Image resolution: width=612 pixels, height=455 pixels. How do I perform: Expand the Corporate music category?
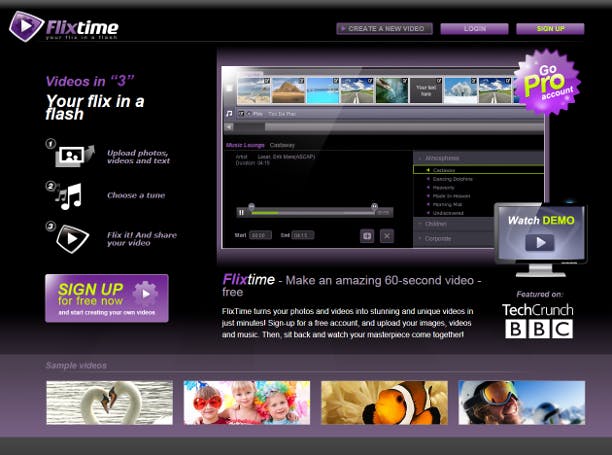click(x=454, y=238)
